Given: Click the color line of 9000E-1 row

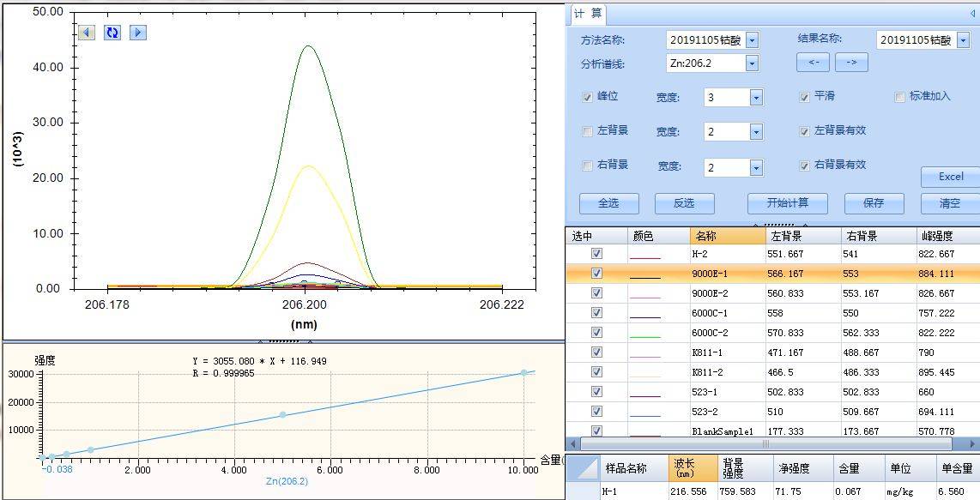Looking at the screenshot, I should 645,274.
